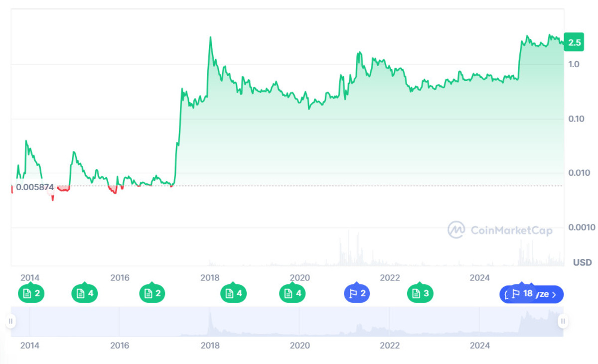Viewport: 598px width, 364px height.
Task: Click the USD currency label
Action: tap(582, 262)
